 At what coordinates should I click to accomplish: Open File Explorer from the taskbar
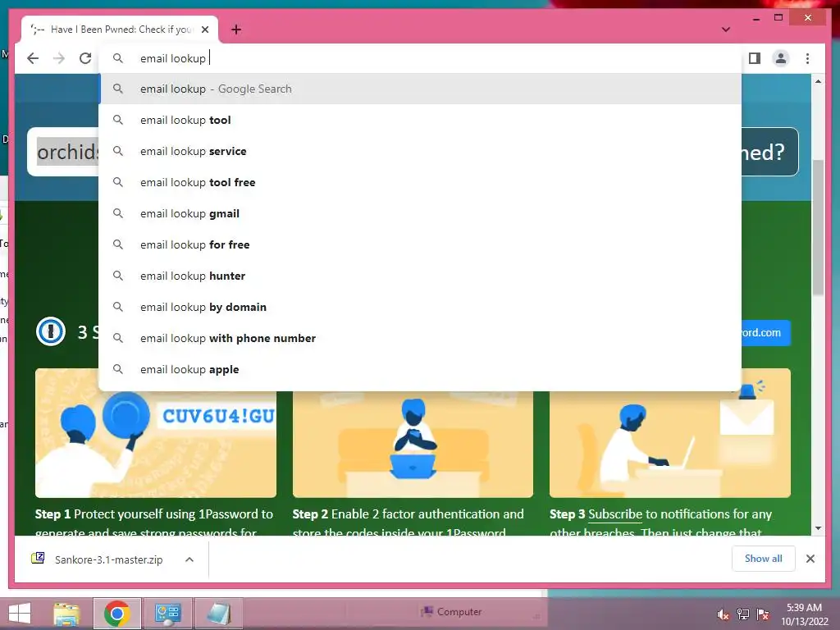(67, 614)
